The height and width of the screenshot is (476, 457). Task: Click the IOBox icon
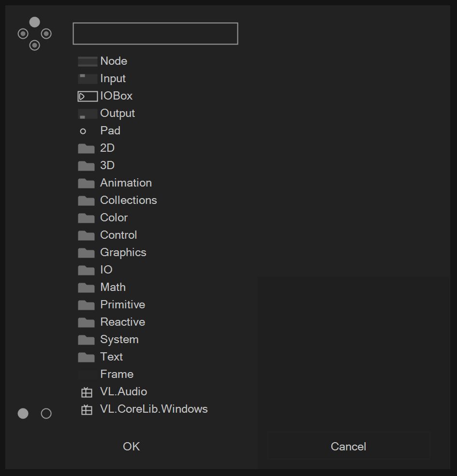click(88, 96)
